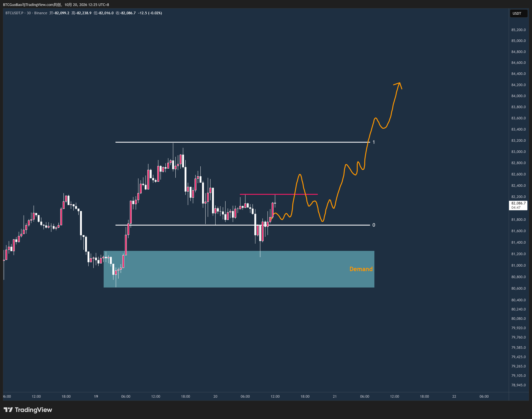
Task: Click the 84,000.0 price axis label
Action: pos(519,96)
